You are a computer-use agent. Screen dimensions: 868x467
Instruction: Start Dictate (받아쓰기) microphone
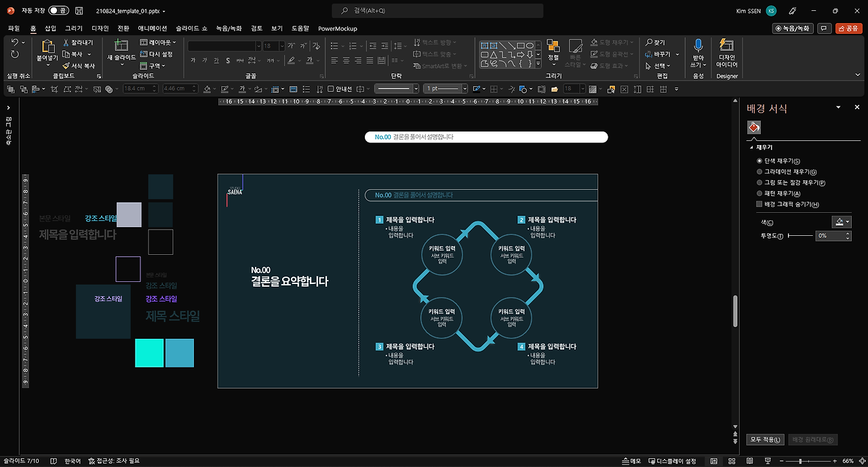click(698, 53)
